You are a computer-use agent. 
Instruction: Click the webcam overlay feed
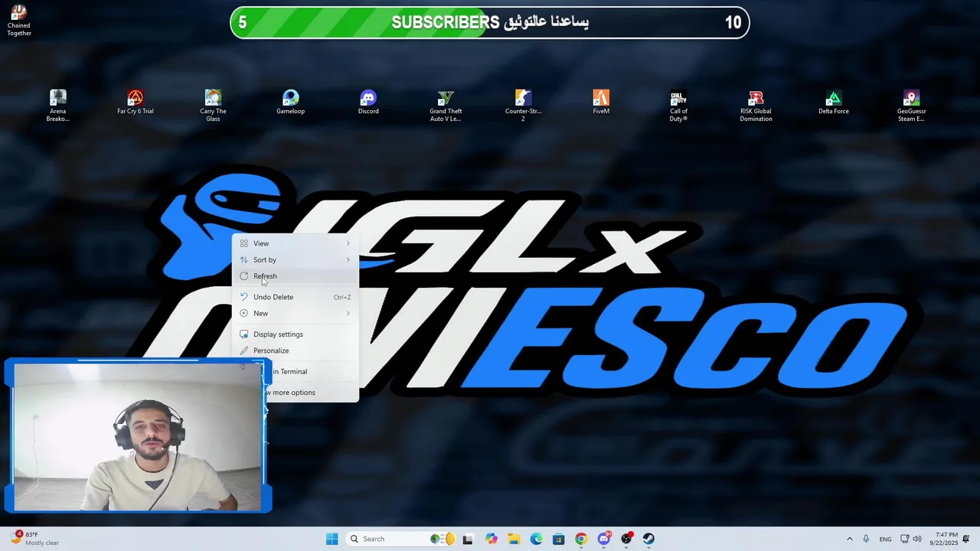coord(138,436)
